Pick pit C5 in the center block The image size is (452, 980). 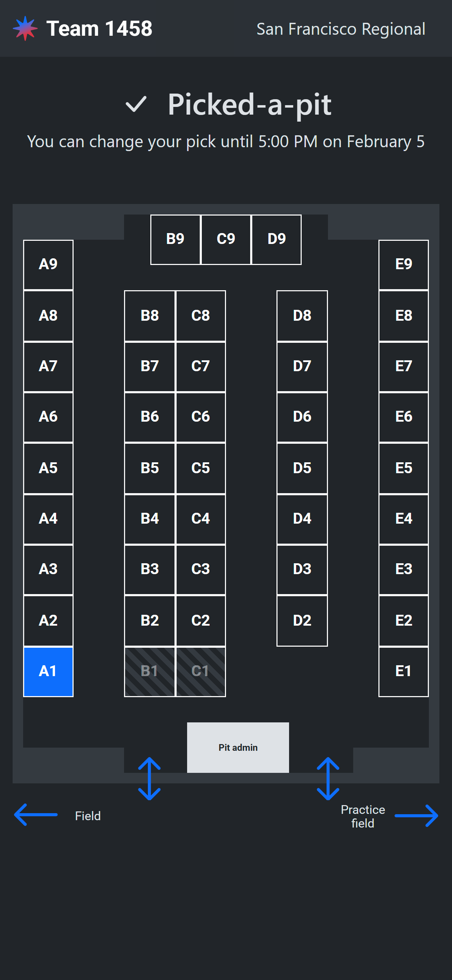200,468
